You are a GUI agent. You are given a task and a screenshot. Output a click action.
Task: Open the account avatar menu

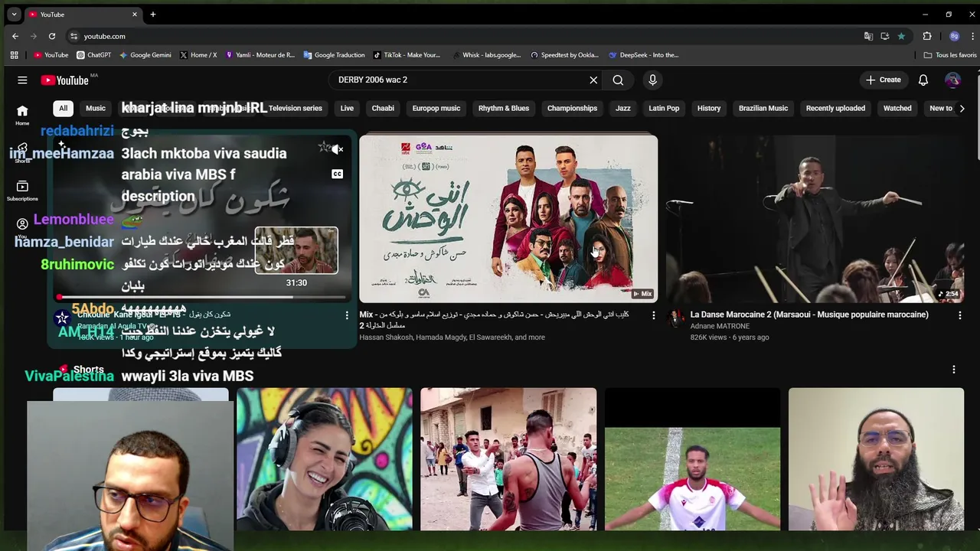pyautogui.click(x=952, y=80)
